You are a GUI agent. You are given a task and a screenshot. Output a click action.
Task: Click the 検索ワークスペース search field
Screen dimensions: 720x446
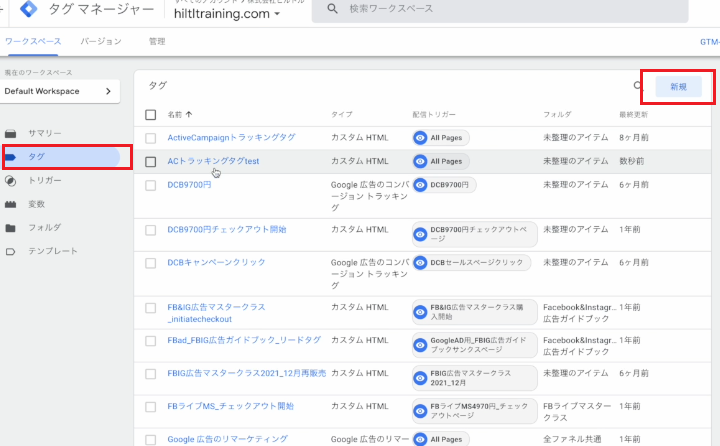pos(500,10)
